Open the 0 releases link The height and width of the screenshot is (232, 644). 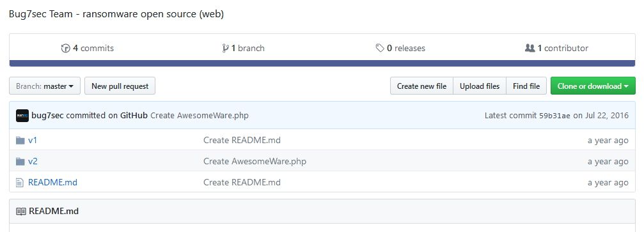(400, 49)
